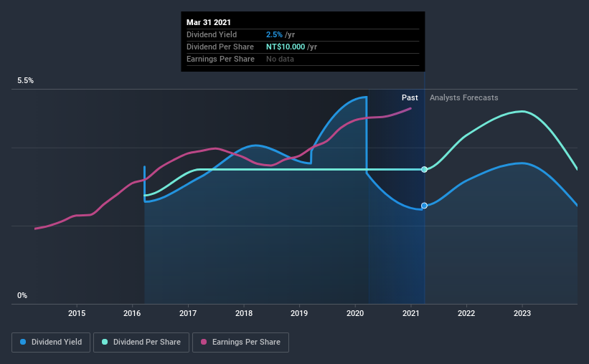Select the blue data point marker at 2021

click(x=424, y=206)
